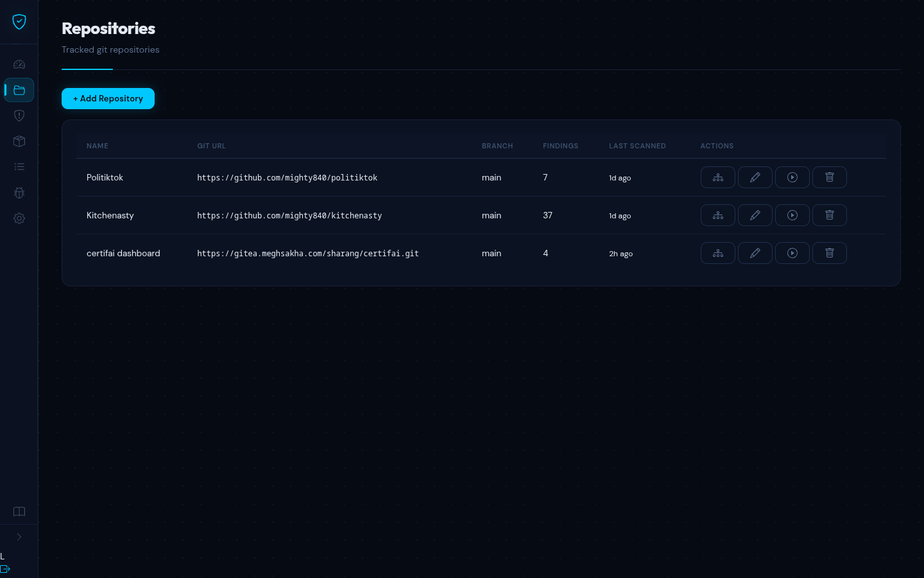View graph for the Politiktok repository

coord(717,177)
